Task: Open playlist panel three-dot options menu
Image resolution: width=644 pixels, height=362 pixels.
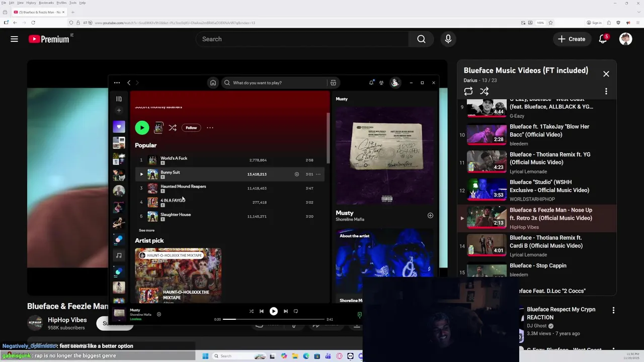Action: pyautogui.click(x=606, y=91)
